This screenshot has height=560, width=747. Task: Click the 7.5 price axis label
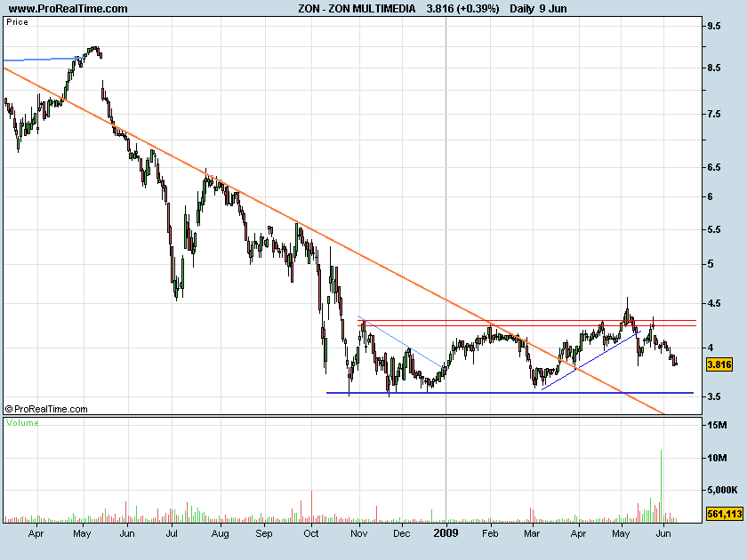click(714, 115)
